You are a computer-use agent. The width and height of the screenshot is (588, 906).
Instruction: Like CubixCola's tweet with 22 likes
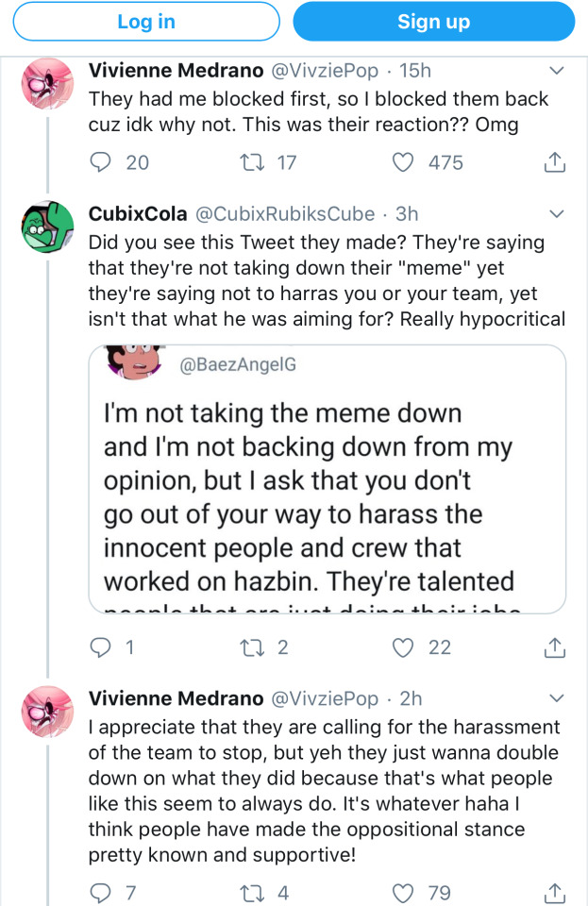click(403, 647)
